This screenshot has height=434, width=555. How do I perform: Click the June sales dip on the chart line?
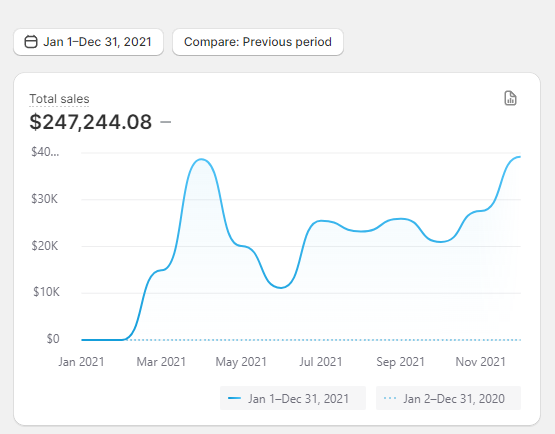click(x=280, y=287)
